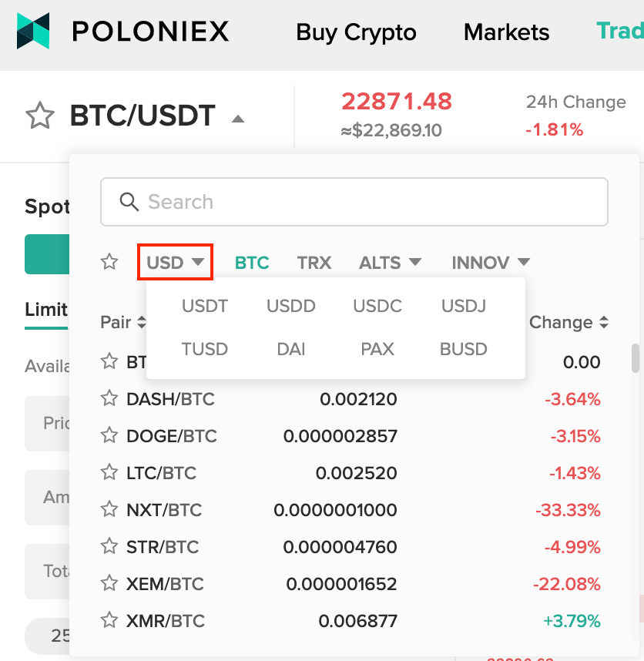Click the star beside XEM/BTC
Viewport: 644px width, 661px height.
click(109, 583)
